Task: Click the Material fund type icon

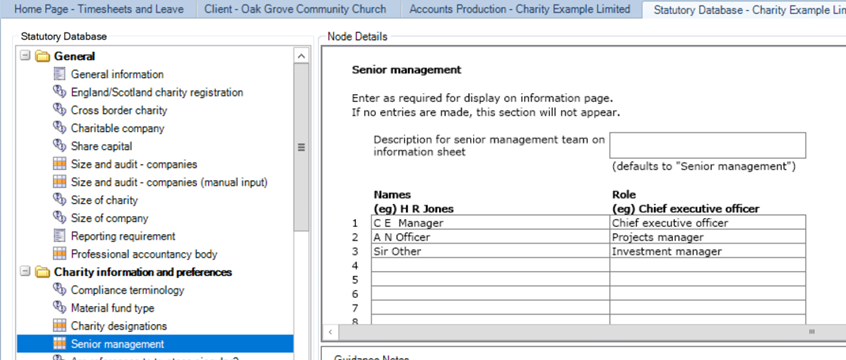Action: [60, 308]
